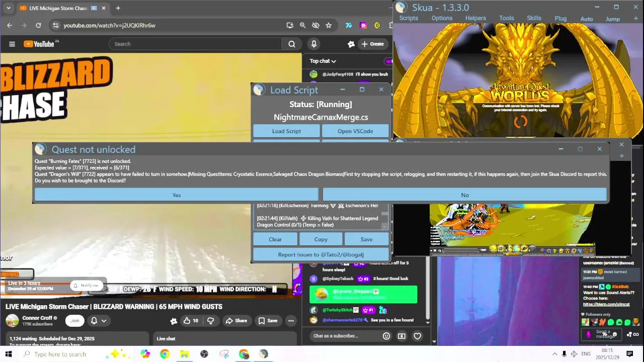Open File Explorer from the taskbar
644x362 pixels.
(184, 354)
